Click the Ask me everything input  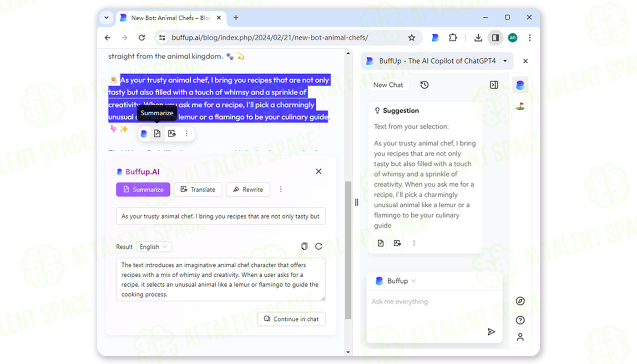(435, 302)
